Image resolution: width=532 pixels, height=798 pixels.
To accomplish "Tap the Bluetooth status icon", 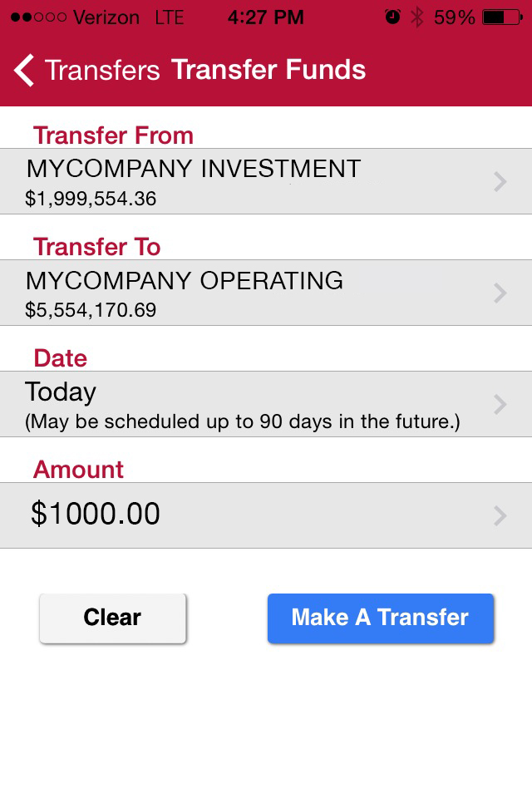I will tap(417, 17).
